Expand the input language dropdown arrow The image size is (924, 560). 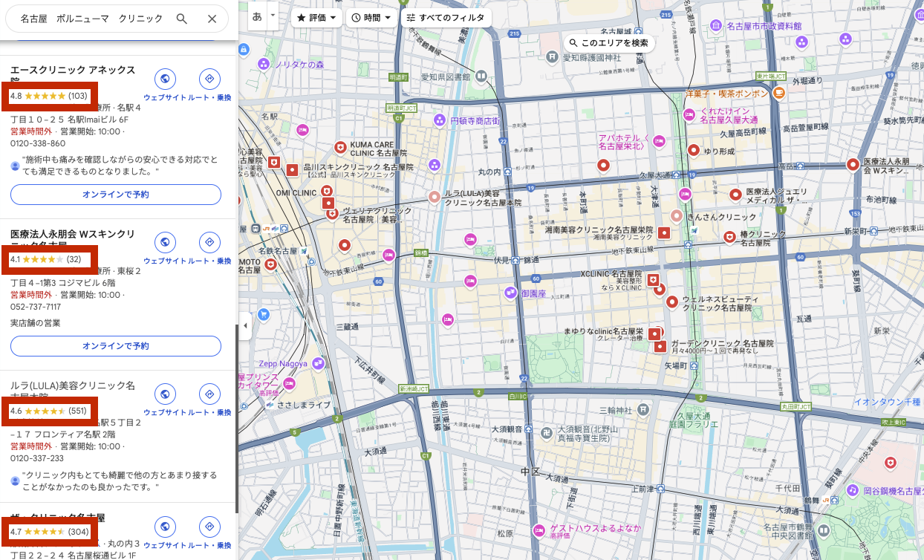pos(273,16)
